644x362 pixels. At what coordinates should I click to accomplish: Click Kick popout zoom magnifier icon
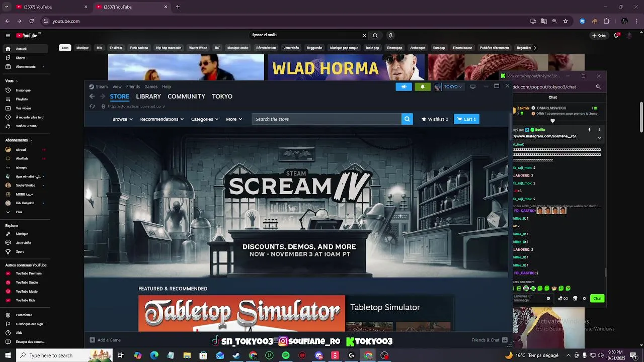pos(598,86)
